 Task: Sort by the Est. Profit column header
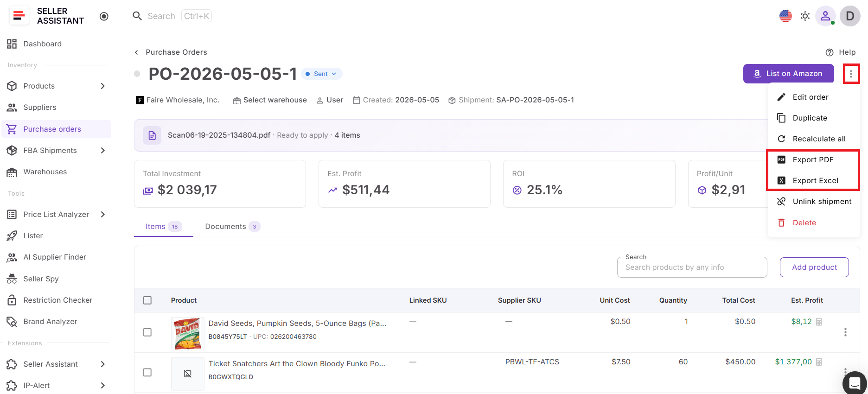807,300
